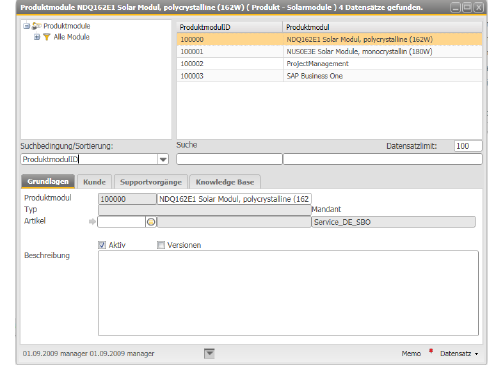Maximize the Produktmodule window
Image resolution: width=504 pixels, height=365 pixels.
point(467,7)
